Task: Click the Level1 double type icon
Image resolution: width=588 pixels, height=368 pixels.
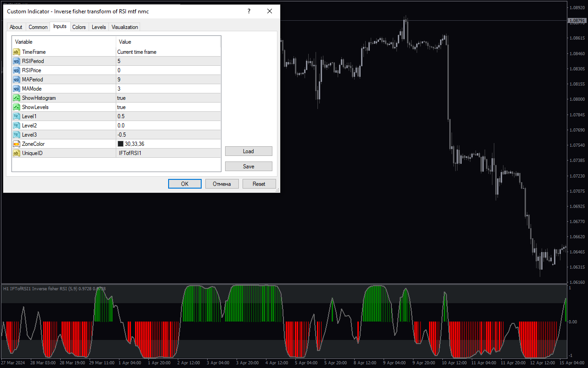Action: click(17, 116)
